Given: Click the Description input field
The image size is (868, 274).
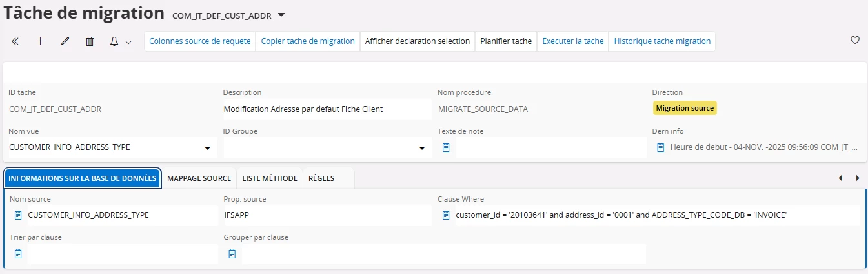Looking at the screenshot, I should [x=326, y=109].
